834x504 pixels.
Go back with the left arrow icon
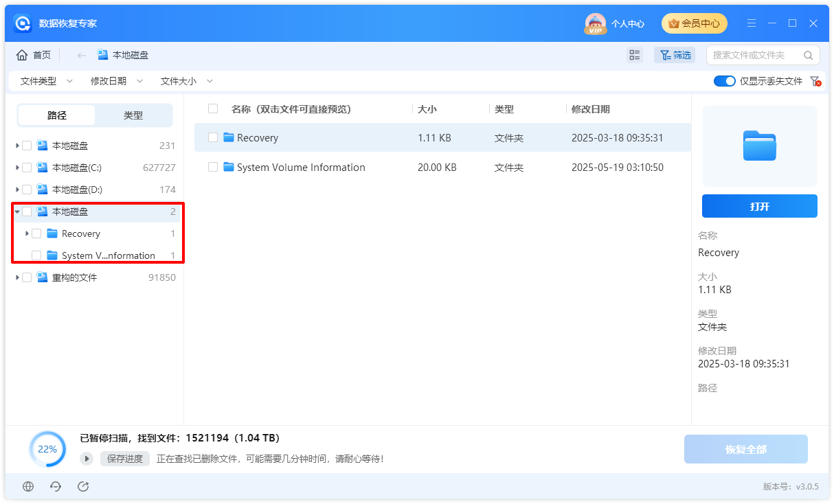coord(81,55)
